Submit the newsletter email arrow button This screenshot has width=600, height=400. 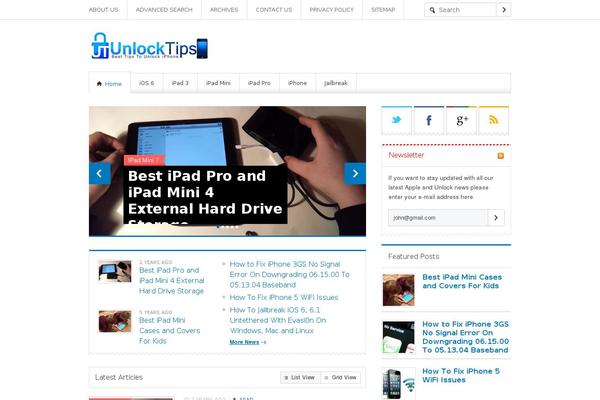tap(496, 218)
